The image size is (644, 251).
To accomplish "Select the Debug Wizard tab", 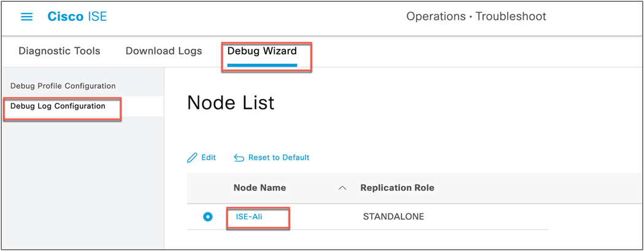I will [262, 51].
